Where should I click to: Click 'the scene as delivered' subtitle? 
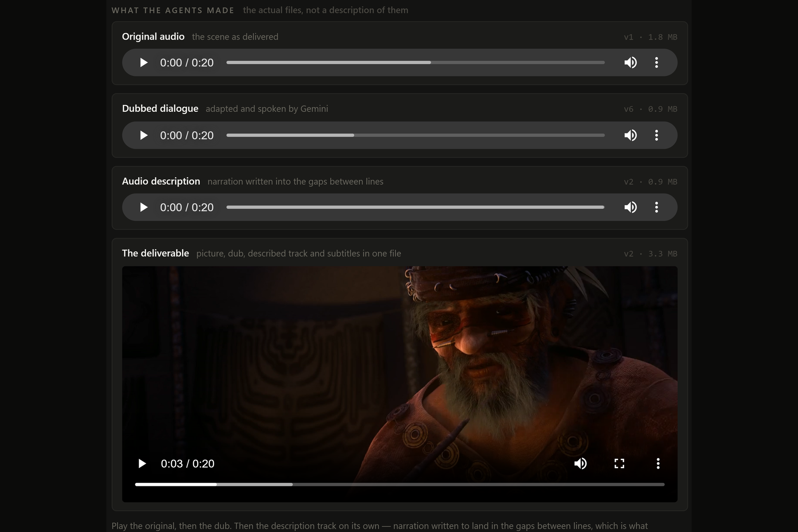tap(235, 37)
